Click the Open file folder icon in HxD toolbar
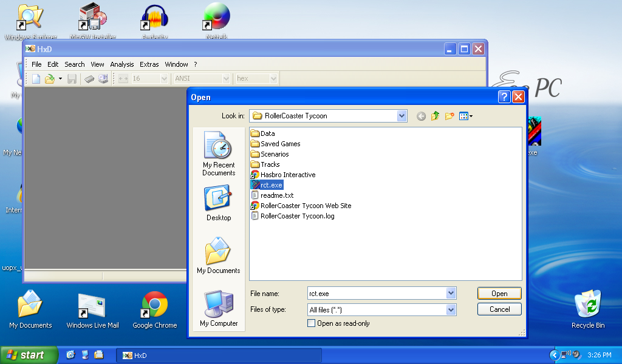 coord(50,79)
